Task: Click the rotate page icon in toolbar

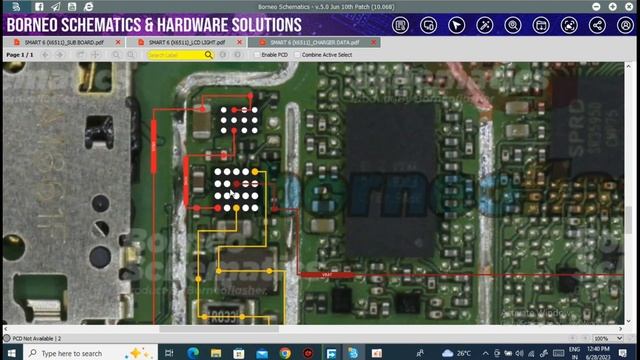Action: [x=80, y=55]
